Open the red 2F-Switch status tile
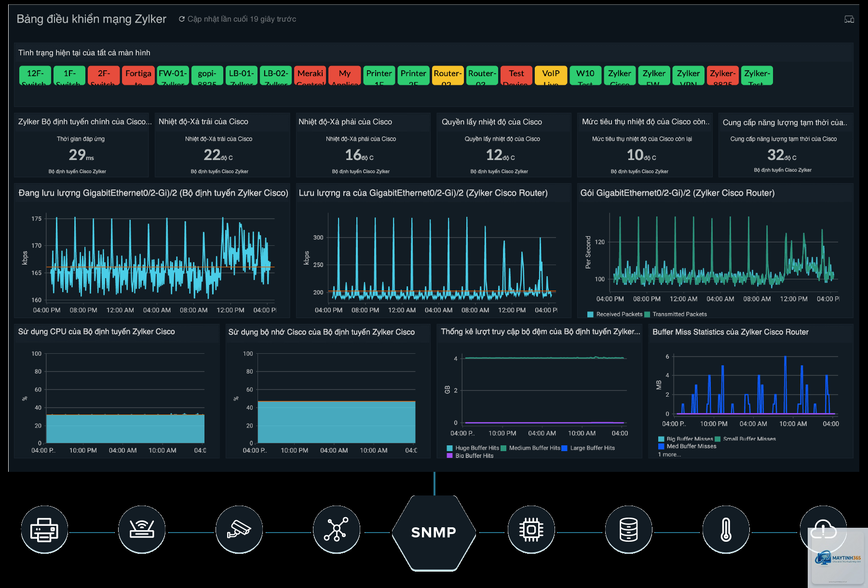868x588 pixels. pos(104,76)
